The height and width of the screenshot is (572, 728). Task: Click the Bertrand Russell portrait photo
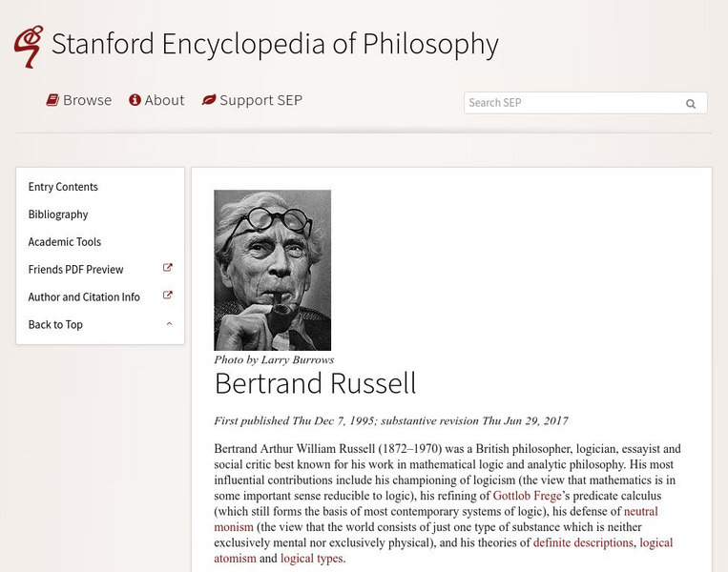272,270
